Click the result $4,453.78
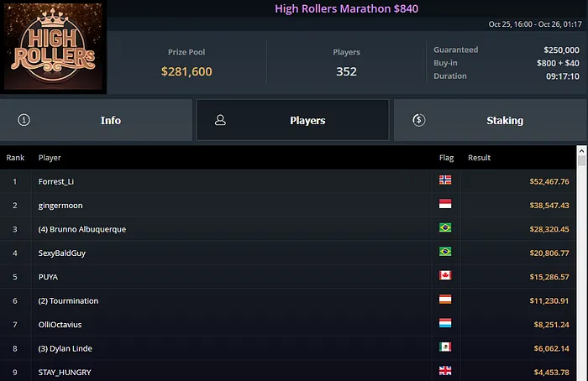588x381 pixels. pos(552,373)
